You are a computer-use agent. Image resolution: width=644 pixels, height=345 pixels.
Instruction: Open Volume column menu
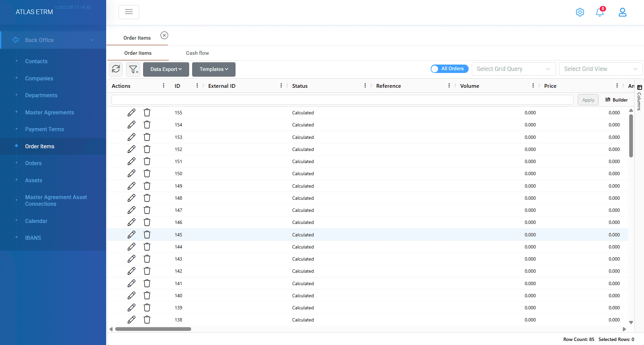click(533, 86)
